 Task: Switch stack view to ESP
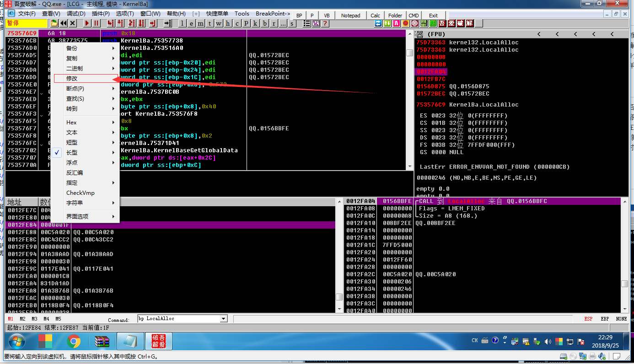tap(588, 319)
